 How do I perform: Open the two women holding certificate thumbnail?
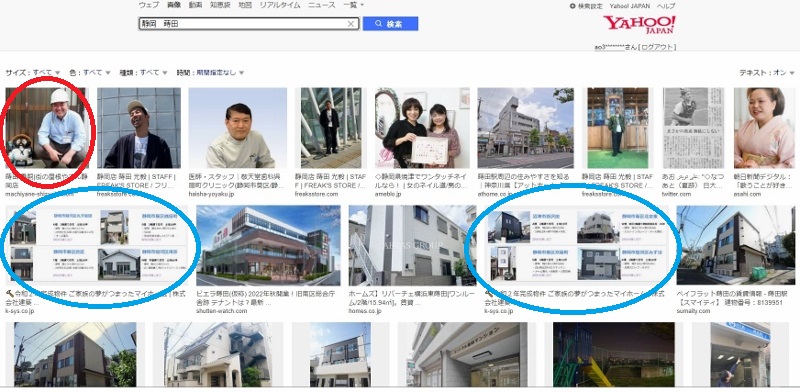422,128
